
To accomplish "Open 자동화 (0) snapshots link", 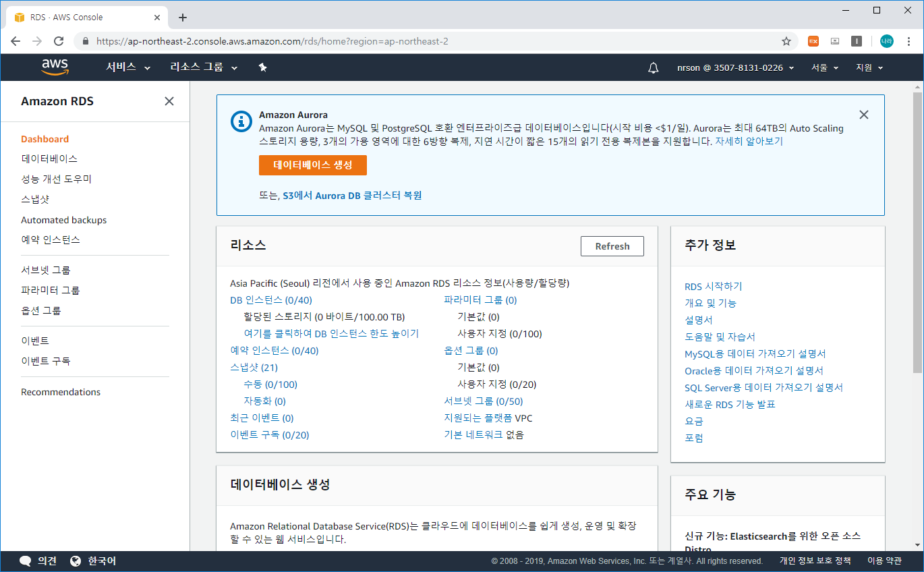I will point(264,401).
